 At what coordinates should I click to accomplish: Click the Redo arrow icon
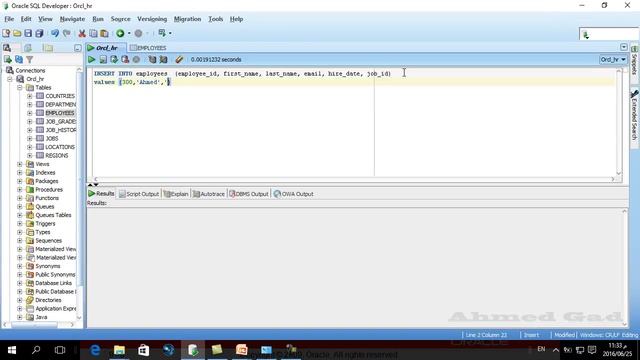[x=67, y=33]
